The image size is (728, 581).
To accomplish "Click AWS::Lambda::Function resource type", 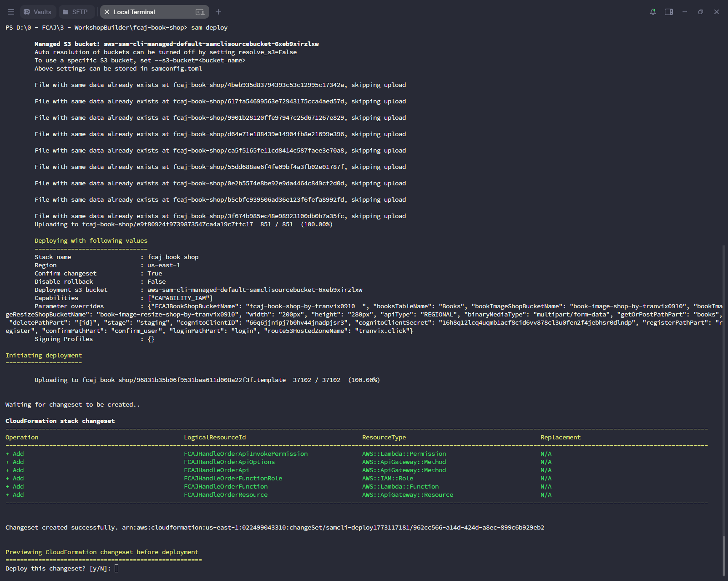I will point(400,486).
